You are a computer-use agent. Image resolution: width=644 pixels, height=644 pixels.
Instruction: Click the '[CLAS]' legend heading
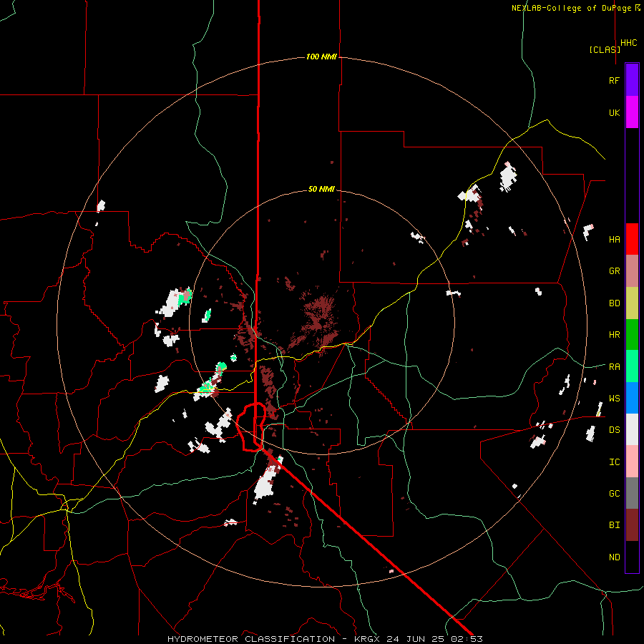coord(605,49)
